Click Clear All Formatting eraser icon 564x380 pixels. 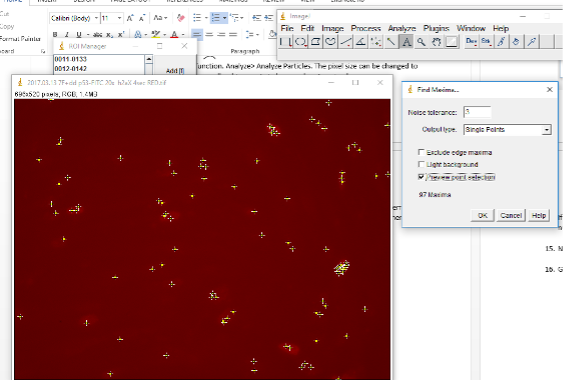pos(181,18)
